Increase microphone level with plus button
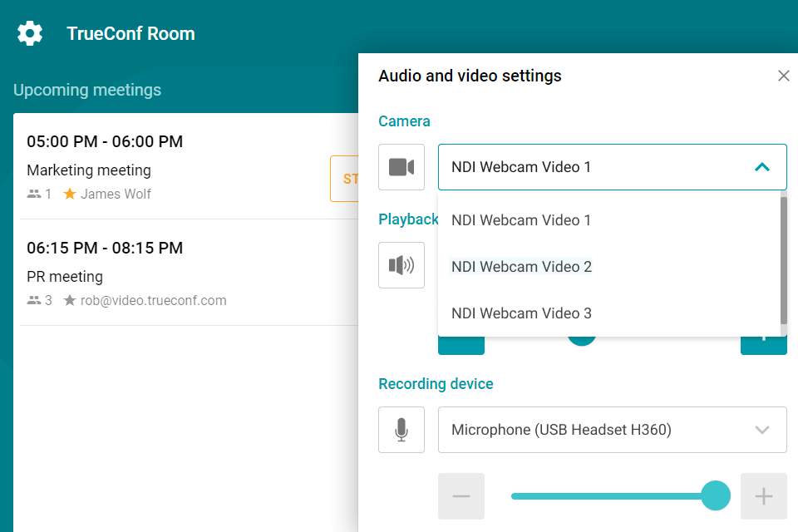Viewport: 798px width, 532px height. click(763, 496)
